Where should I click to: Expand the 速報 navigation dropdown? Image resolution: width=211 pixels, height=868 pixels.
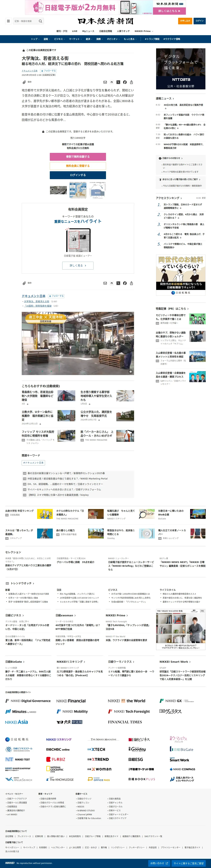pos(47,39)
